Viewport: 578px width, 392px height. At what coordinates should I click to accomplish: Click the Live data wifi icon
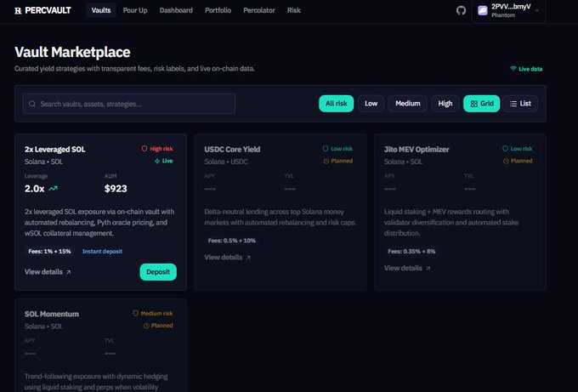tap(513, 68)
